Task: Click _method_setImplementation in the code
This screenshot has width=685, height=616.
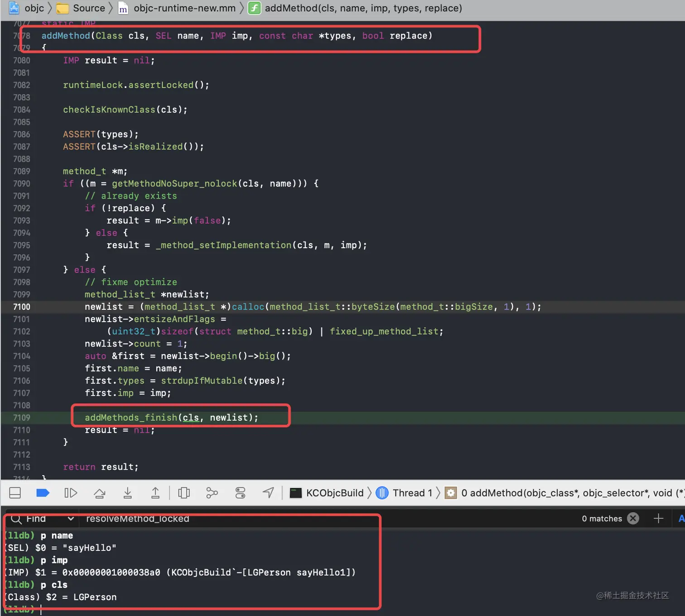Action: [x=223, y=245]
